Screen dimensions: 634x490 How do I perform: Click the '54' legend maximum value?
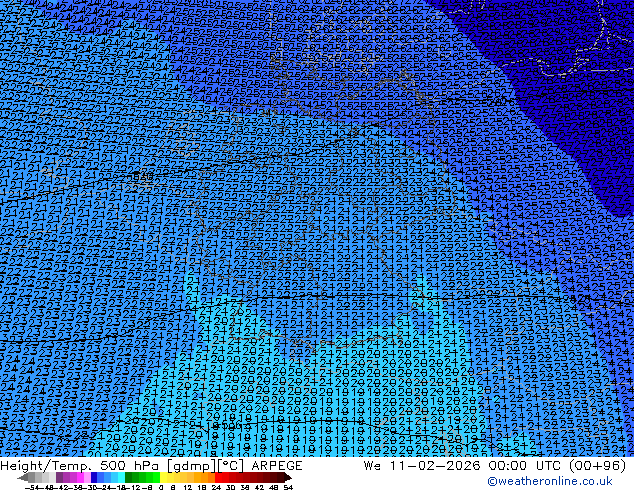(287, 487)
